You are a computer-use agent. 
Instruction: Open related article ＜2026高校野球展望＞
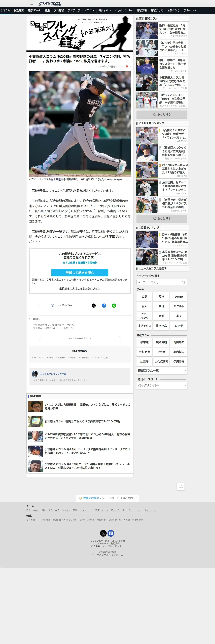[x=80, y=436]
